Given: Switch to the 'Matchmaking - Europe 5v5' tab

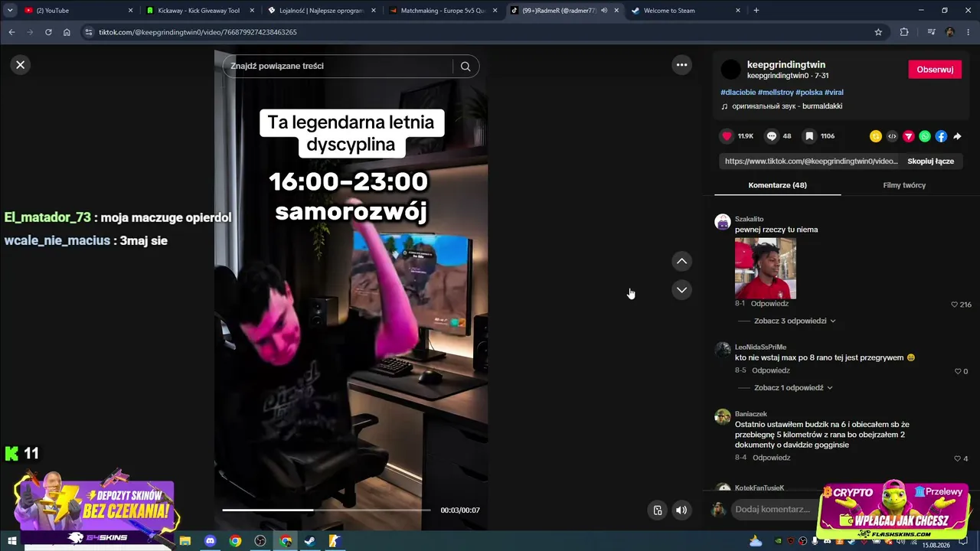Looking at the screenshot, I should pos(444,11).
